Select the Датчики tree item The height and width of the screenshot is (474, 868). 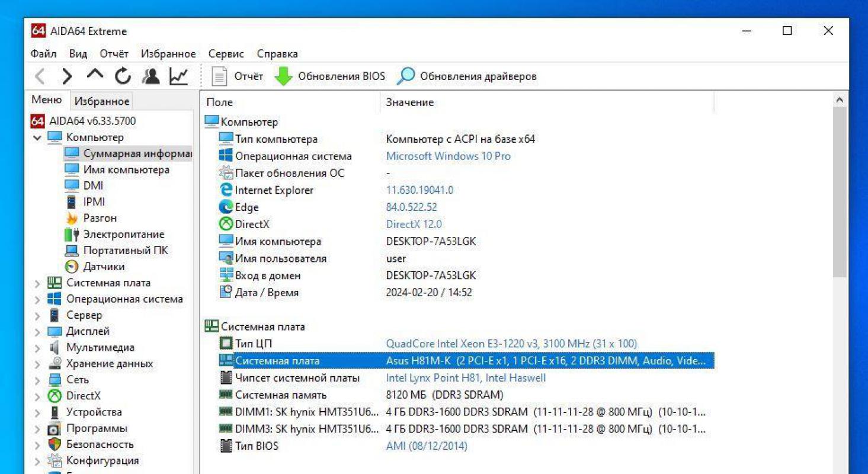[94, 267]
